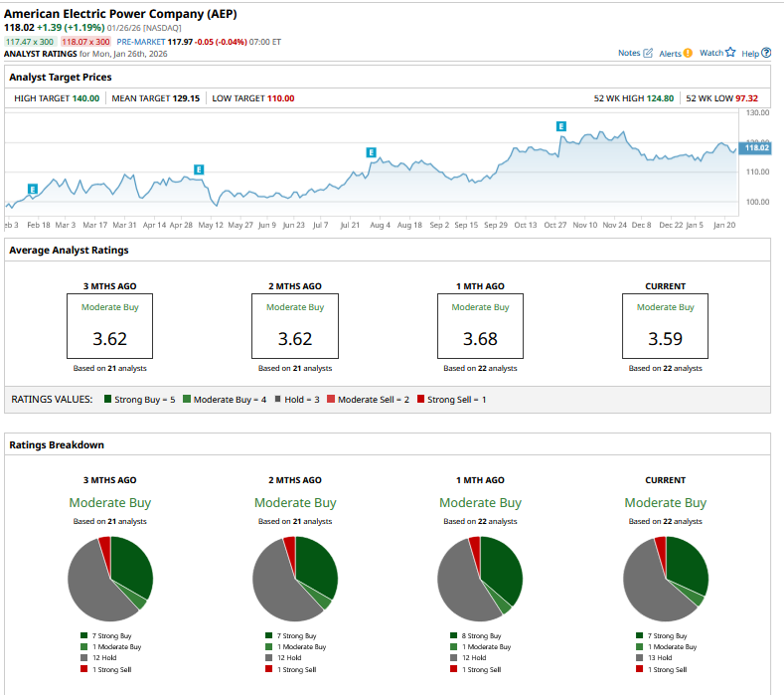Click the American Electric Power Company title

[120, 14]
